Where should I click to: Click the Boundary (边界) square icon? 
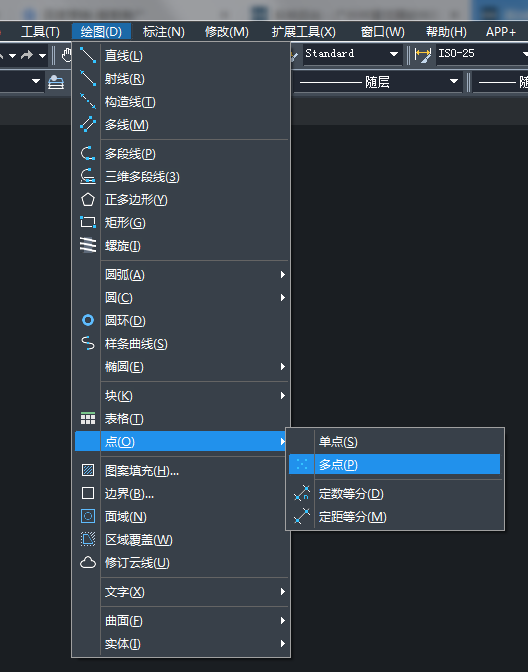point(88,493)
